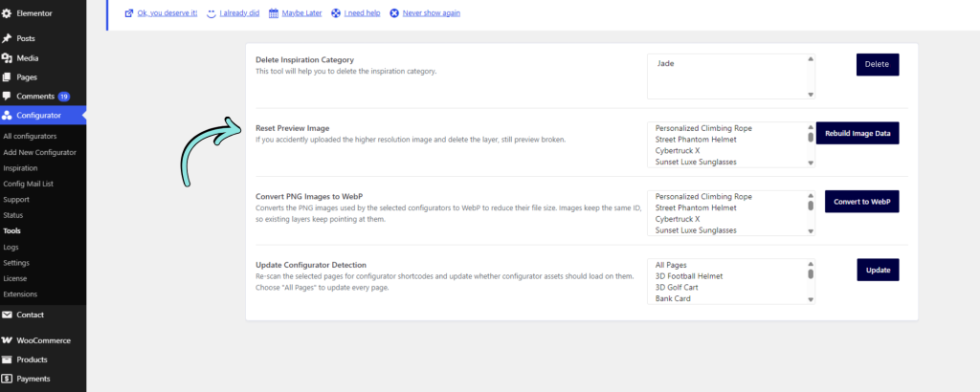The image size is (980, 392).
Task: Click the 19 comments count badge
Action: (x=64, y=97)
